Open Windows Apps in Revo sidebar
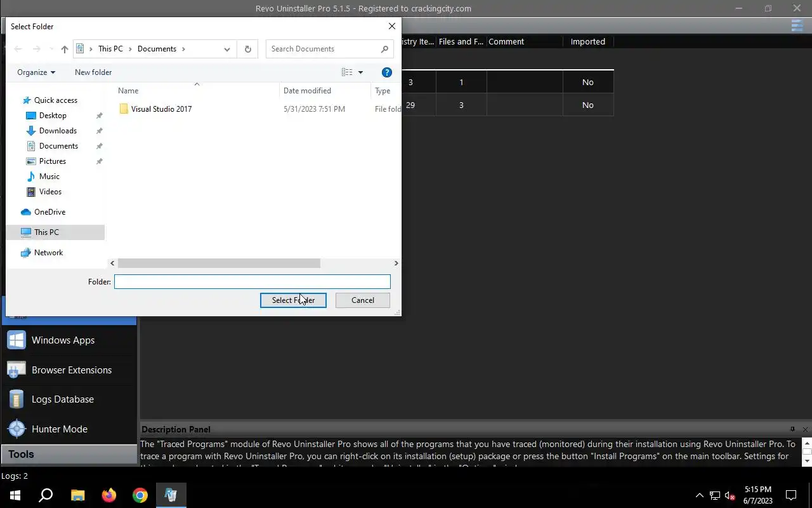Screen dimensions: 812x508 pyautogui.click(x=69, y=340)
